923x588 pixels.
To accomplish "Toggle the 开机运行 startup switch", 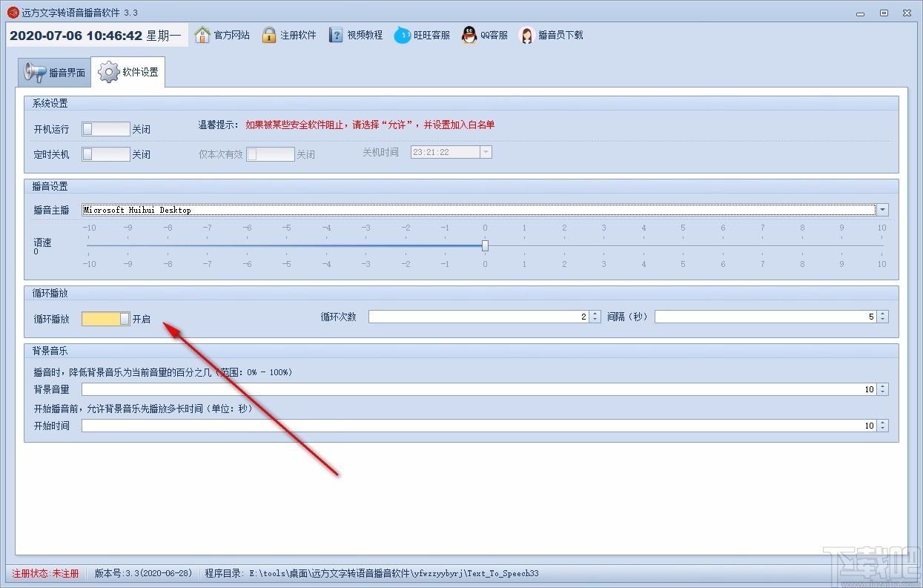I will 106,129.
